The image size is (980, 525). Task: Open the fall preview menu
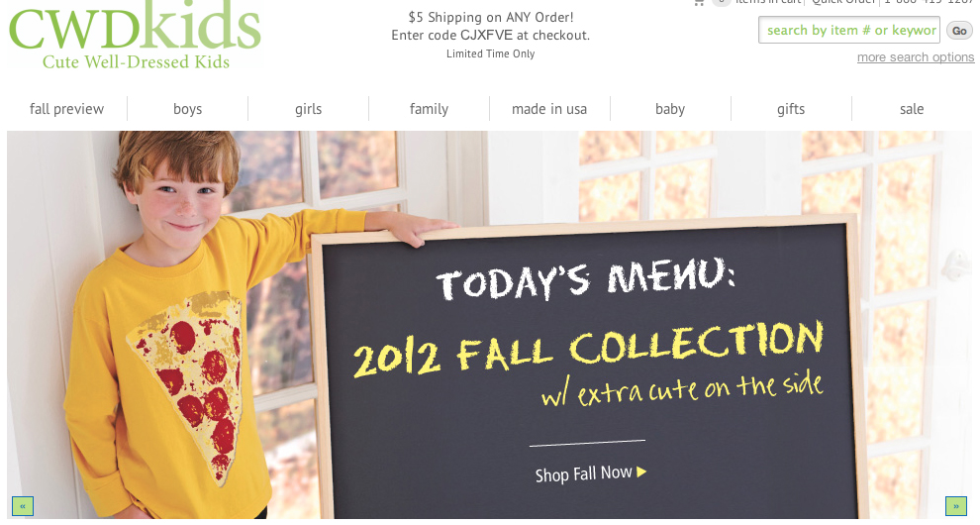click(67, 109)
